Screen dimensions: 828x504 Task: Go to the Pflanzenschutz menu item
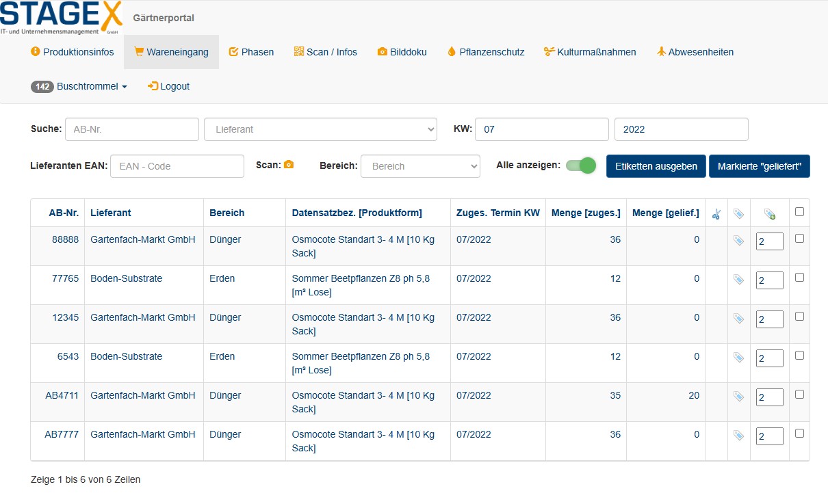pyautogui.click(x=486, y=52)
